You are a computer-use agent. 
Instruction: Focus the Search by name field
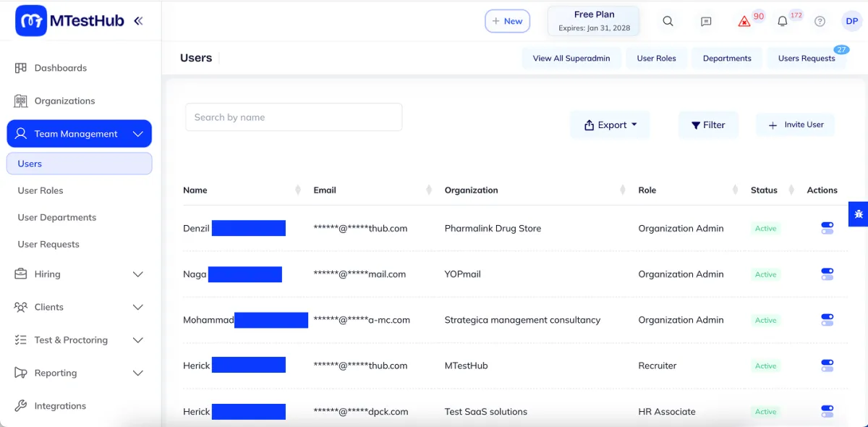(294, 117)
